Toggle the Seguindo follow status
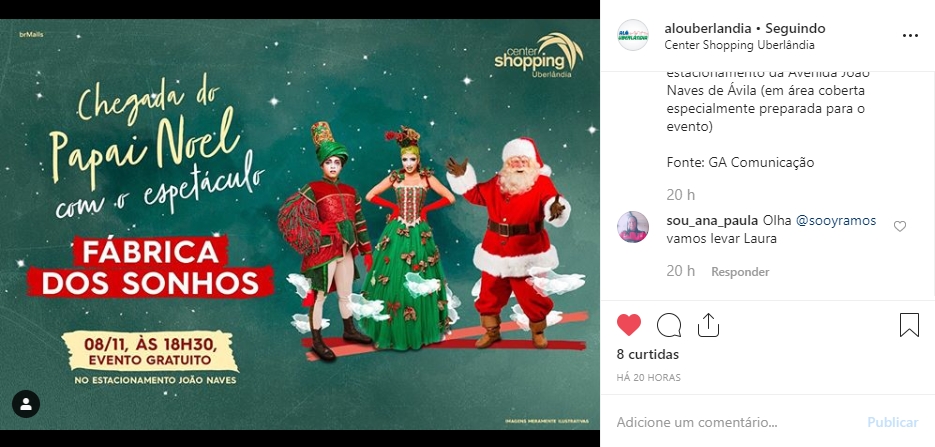 (795, 28)
